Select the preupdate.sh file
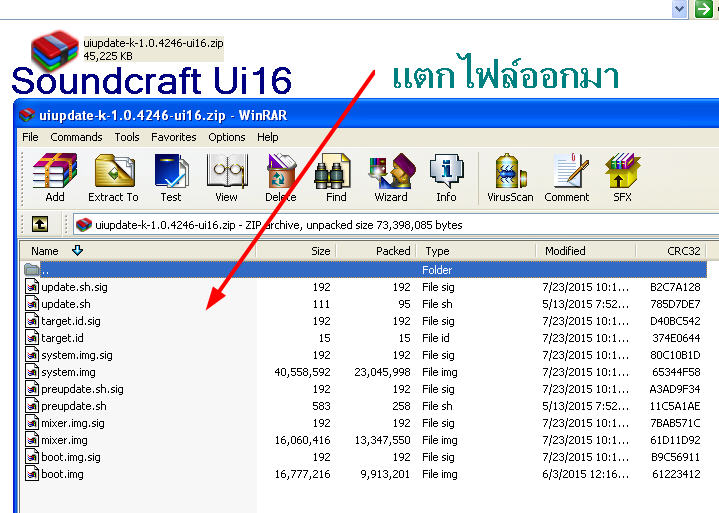The height and width of the screenshot is (513, 719). click(365, 406)
